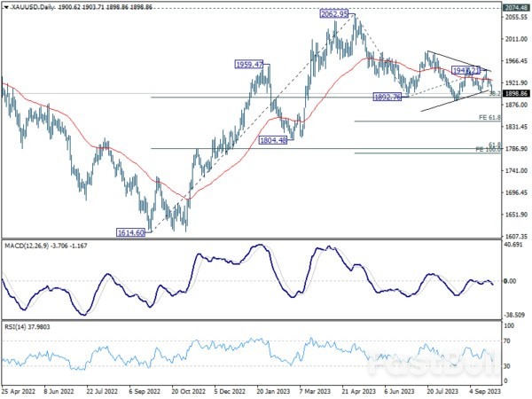Click the 20 Jul 2023 date label
The image size is (532, 399).
tap(442, 391)
